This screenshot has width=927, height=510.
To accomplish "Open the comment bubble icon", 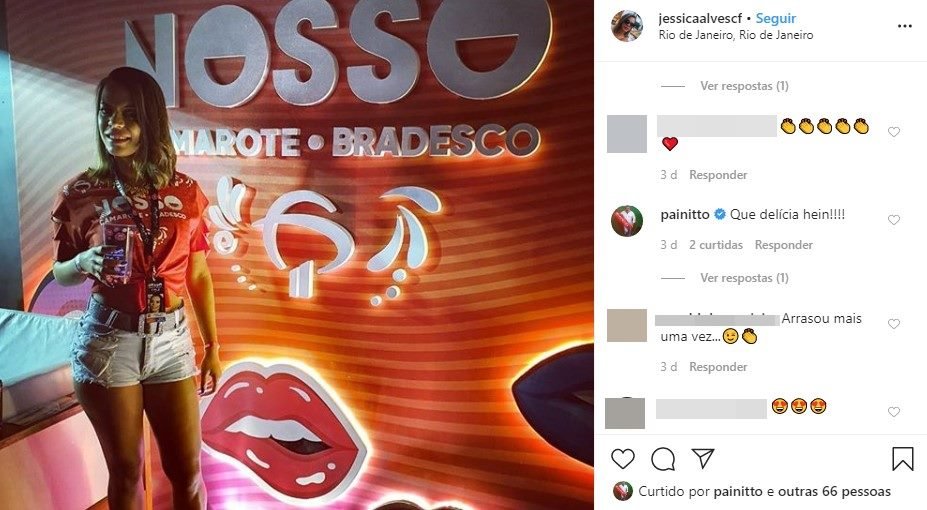I will tap(663, 459).
